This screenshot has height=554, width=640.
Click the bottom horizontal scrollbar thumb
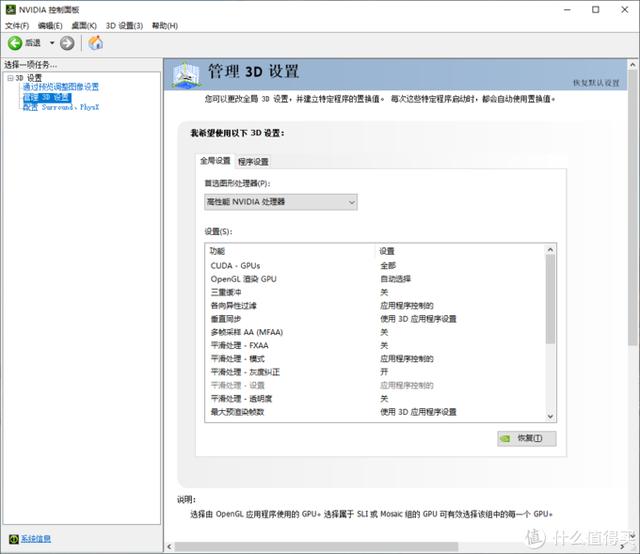(x=316, y=547)
